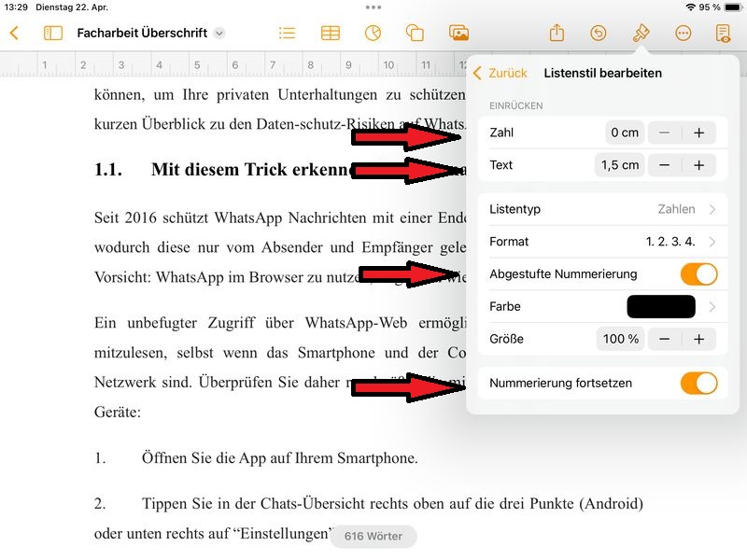Expand the Farbe row chevron
This screenshot has height=560, width=747.
[712, 307]
